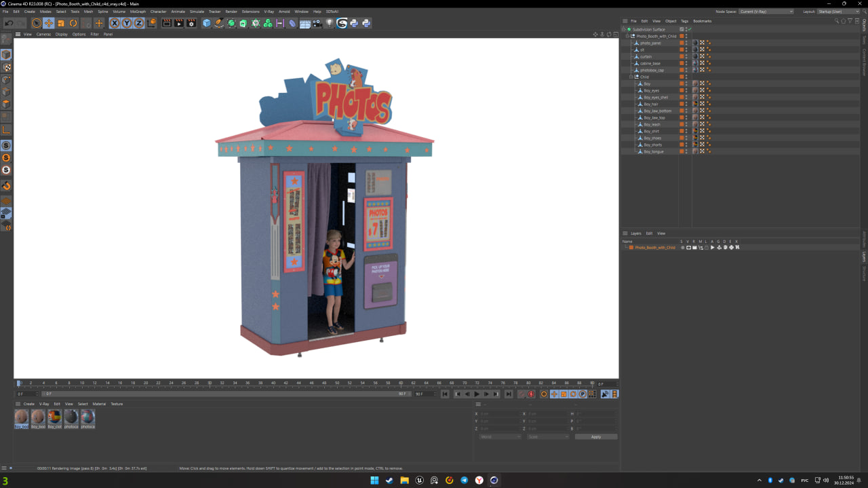Image resolution: width=868 pixels, height=488 pixels.
Task: Collapse the Photo_Booth_with_Child tree node
Action: pyautogui.click(x=627, y=36)
